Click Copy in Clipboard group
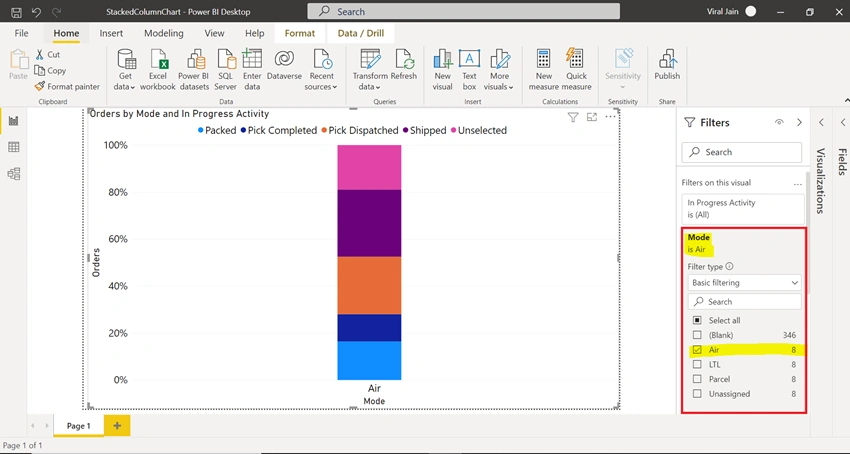Image resolution: width=850 pixels, height=454 pixels. pos(50,71)
